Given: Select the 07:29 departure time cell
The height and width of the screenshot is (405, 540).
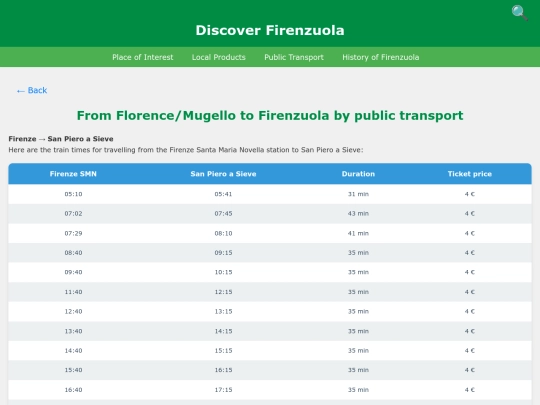Looking at the screenshot, I should [73, 233].
